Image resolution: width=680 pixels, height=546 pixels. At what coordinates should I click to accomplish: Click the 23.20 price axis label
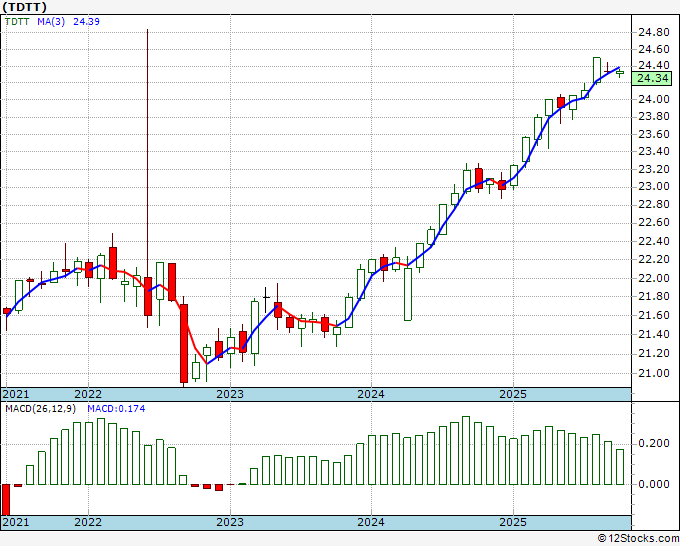(654, 169)
